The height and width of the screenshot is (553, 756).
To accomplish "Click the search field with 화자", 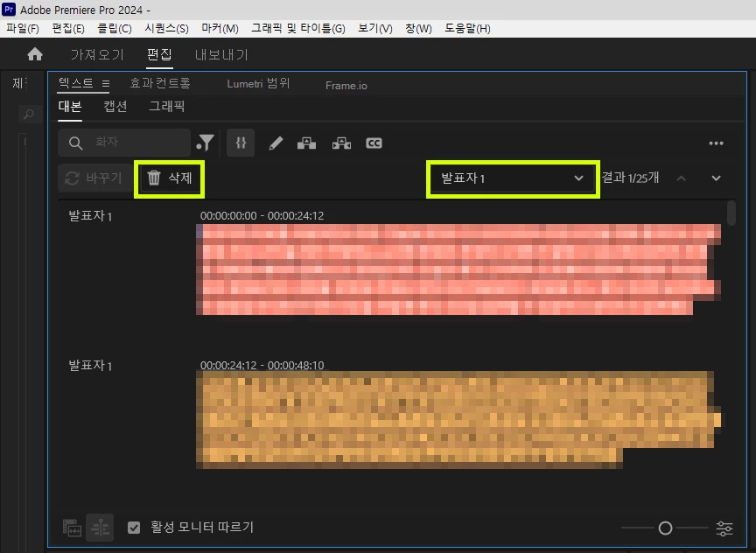I will (x=124, y=143).
